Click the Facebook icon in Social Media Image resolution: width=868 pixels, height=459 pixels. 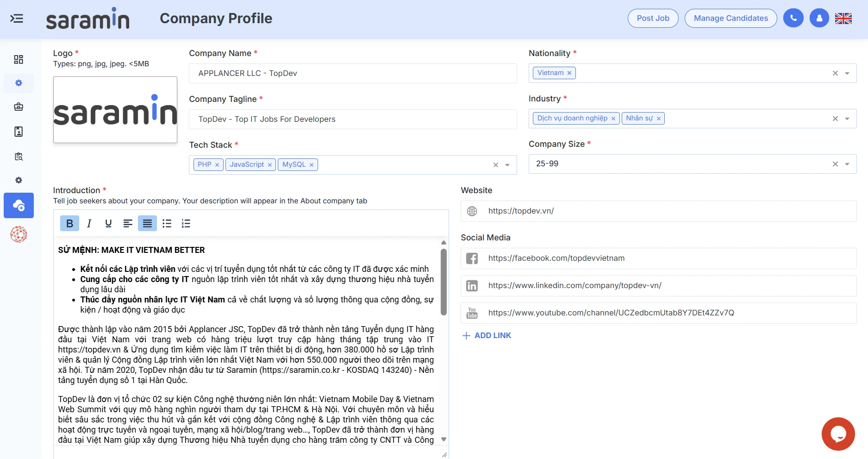pyautogui.click(x=472, y=258)
